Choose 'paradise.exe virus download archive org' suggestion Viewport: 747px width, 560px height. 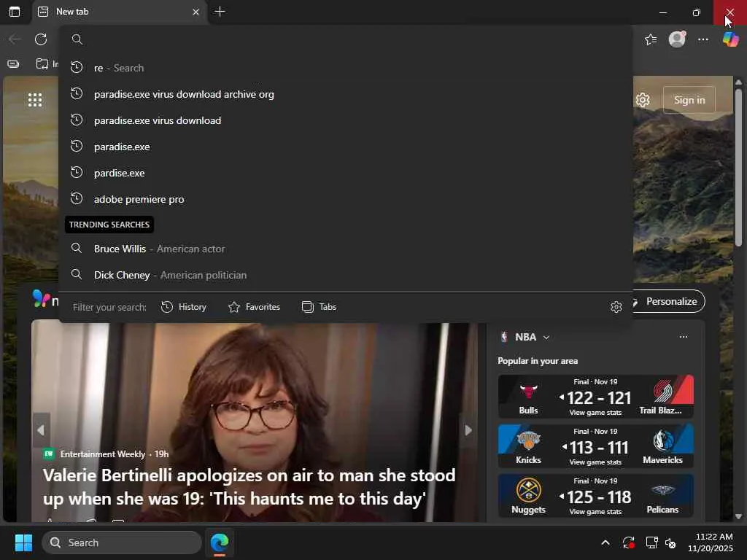tap(346, 94)
